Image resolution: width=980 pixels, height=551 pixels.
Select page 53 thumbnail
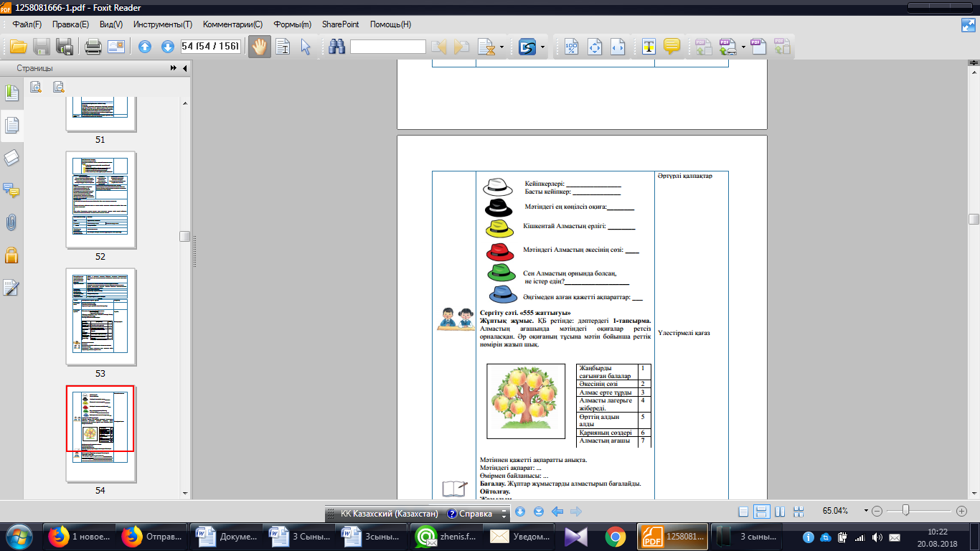100,316
